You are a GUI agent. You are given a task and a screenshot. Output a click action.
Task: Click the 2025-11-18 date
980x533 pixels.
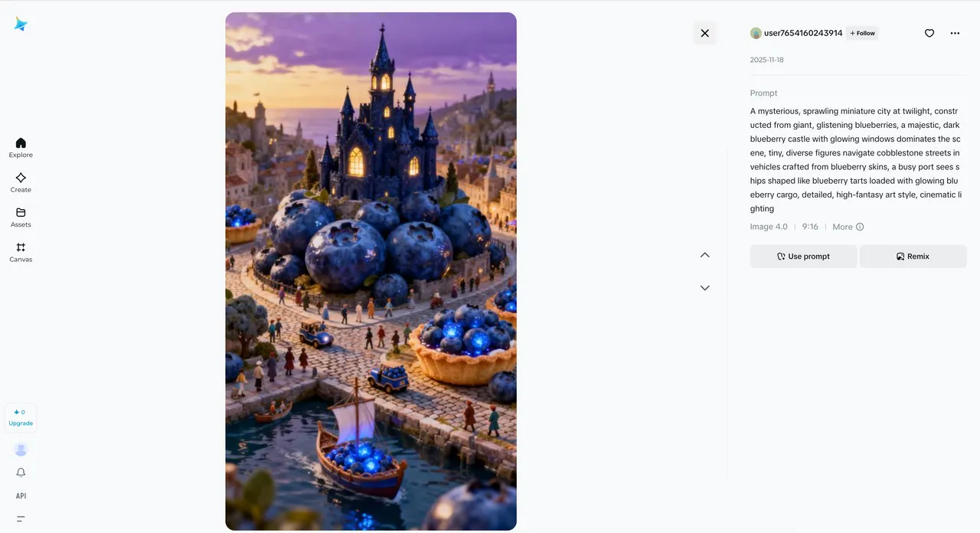pyautogui.click(x=766, y=60)
